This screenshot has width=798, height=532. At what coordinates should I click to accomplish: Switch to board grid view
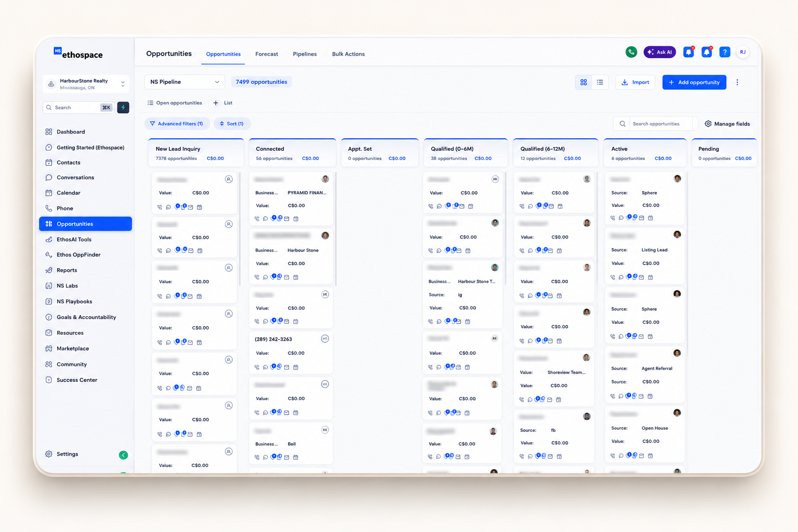(x=583, y=82)
